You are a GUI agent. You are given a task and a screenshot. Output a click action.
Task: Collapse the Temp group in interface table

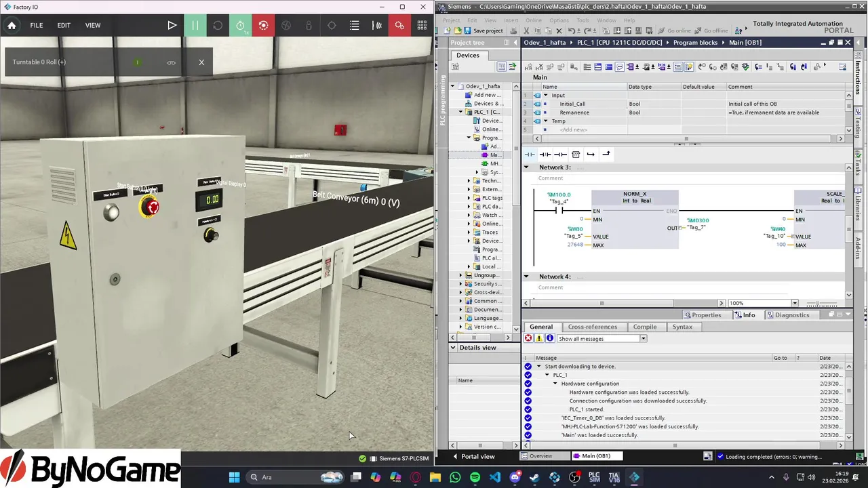(x=545, y=121)
